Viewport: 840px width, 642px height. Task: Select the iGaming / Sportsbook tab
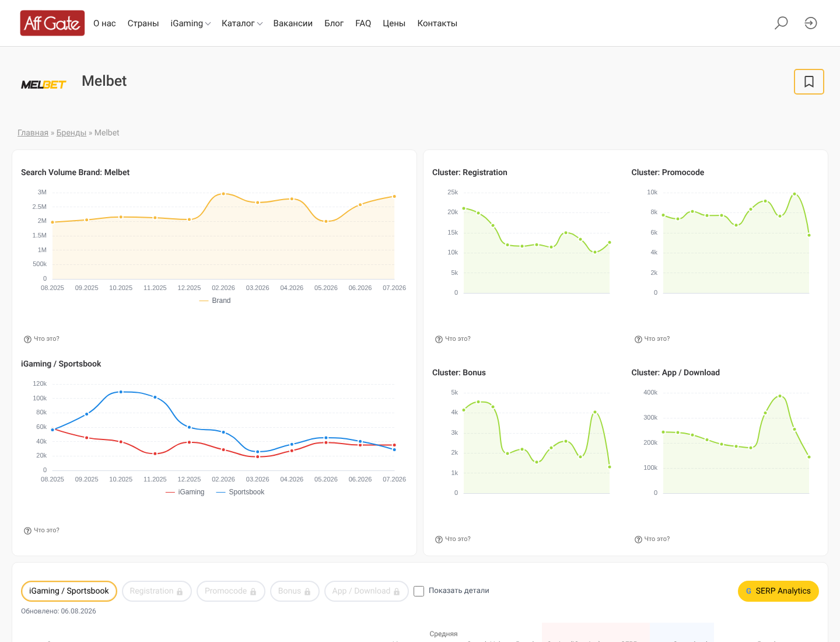tap(69, 591)
